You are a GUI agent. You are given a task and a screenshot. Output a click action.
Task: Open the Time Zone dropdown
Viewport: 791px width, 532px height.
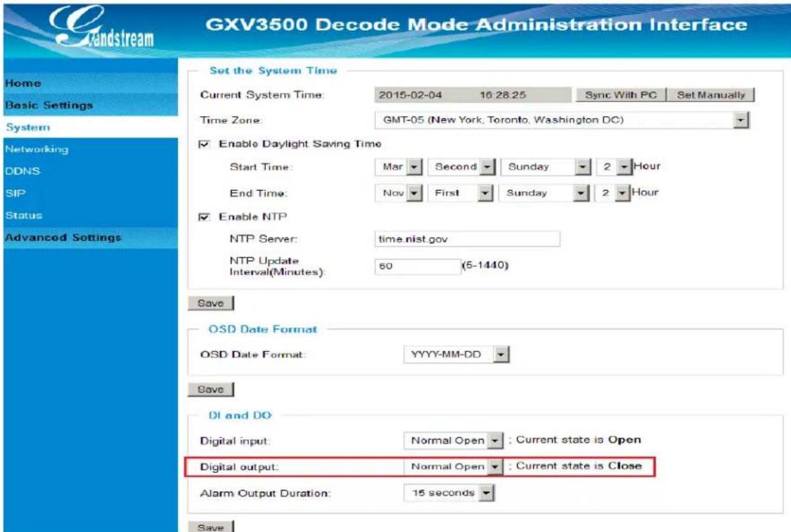tap(562, 120)
